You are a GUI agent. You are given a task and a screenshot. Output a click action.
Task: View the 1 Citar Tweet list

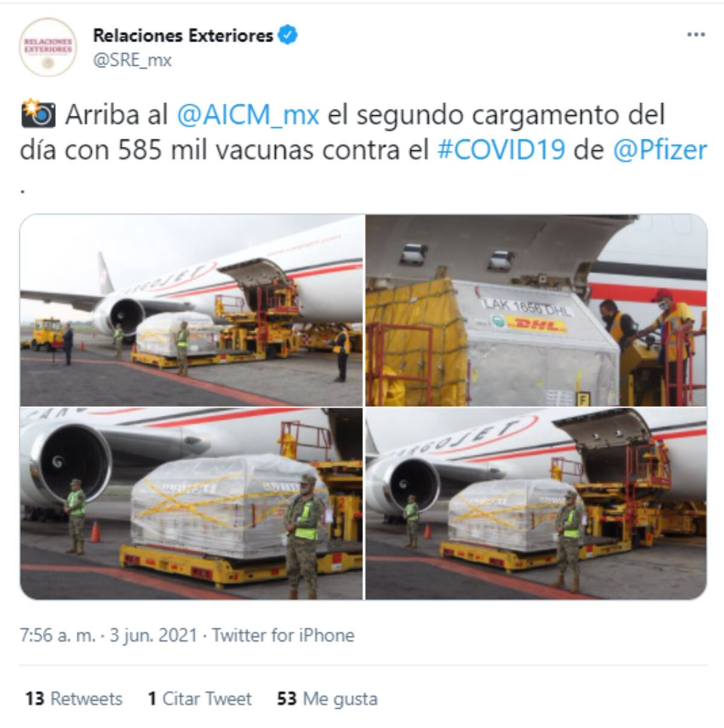(x=200, y=698)
